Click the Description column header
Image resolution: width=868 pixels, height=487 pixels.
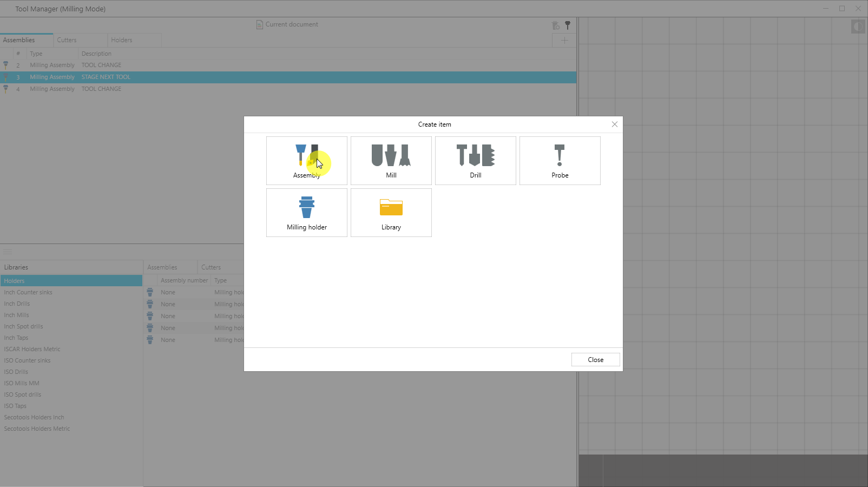click(96, 54)
